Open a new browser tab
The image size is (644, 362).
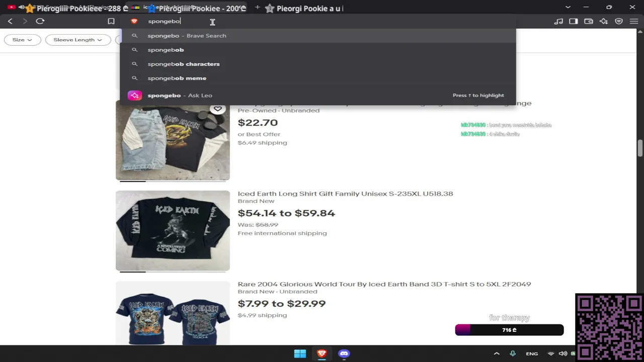point(258,8)
